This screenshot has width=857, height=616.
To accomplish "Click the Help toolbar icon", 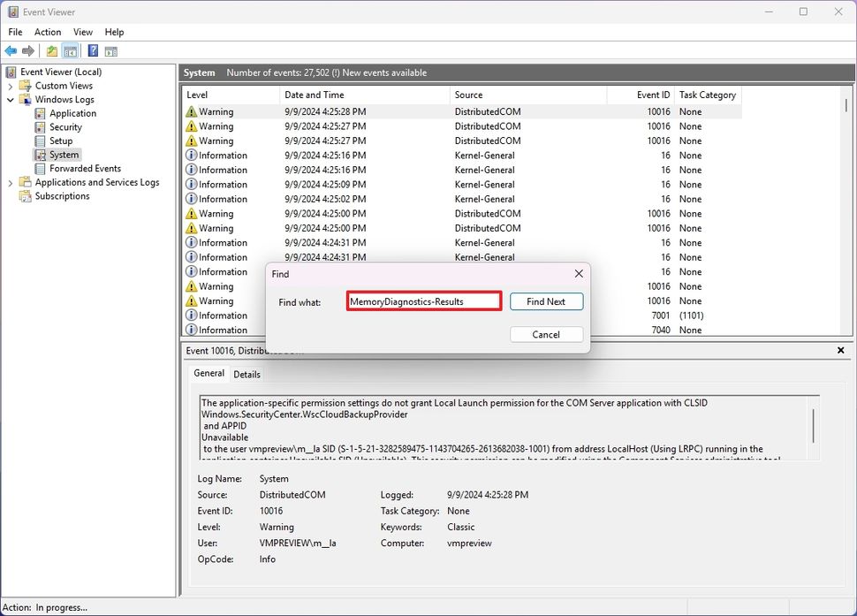I will pos(92,50).
